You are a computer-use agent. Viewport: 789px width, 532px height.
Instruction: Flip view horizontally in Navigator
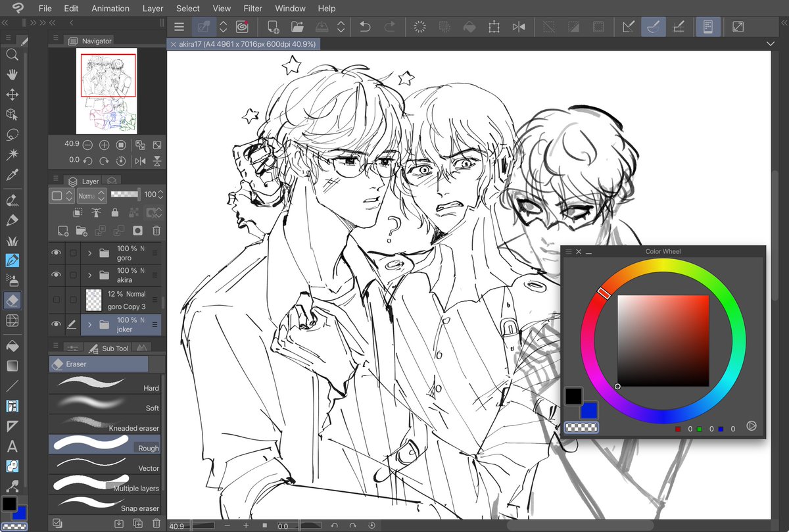coord(140,160)
